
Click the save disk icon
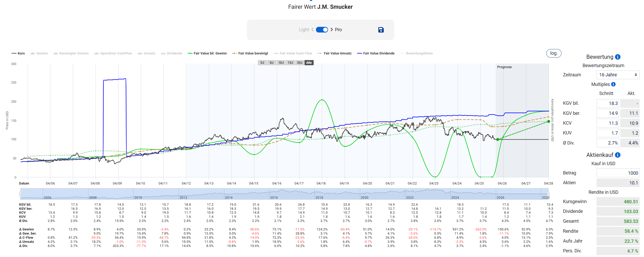[x=381, y=30]
